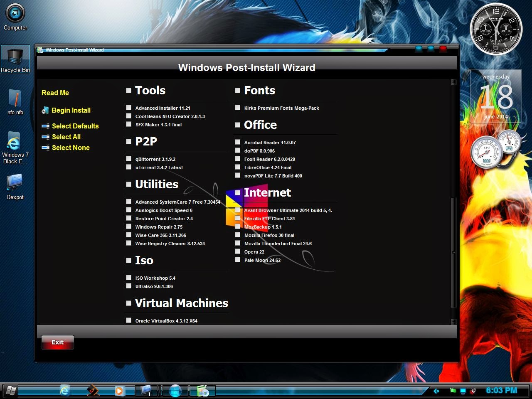532x399 pixels.
Task: Open Internet Explorer from the taskbar
Action: [x=64, y=391]
